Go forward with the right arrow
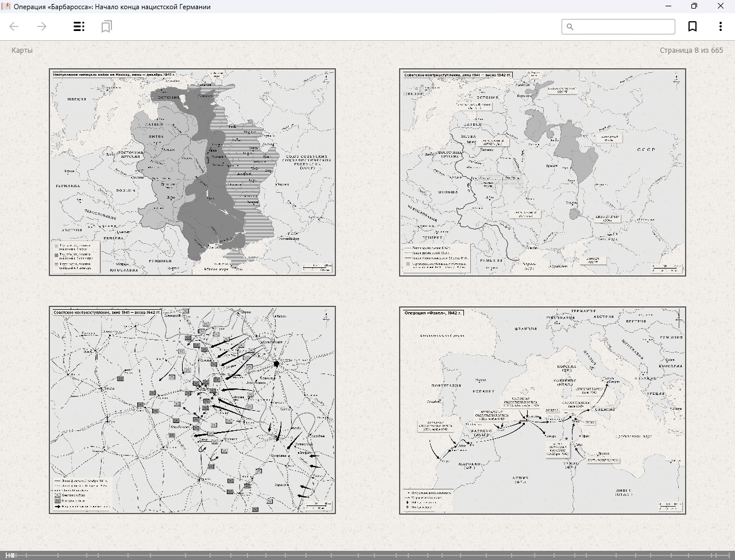The width and height of the screenshot is (735, 560). point(41,26)
